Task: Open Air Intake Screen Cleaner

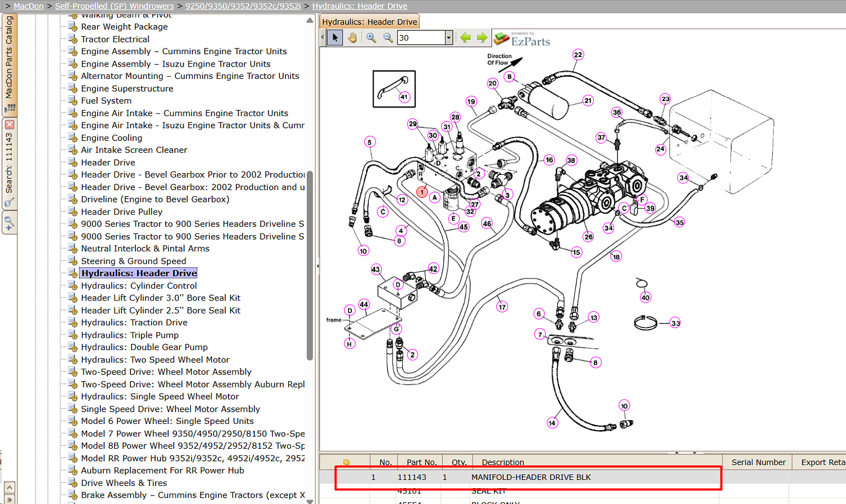Action: [x=134, y=150]
